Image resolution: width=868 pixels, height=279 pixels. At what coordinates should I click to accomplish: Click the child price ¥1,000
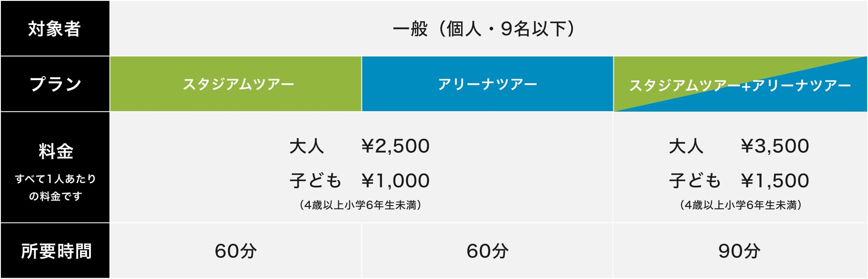click(395, 181)
